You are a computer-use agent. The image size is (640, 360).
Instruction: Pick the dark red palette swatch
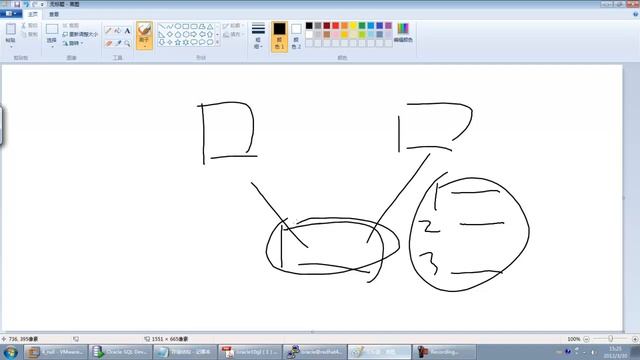click(x=327, y=26)
